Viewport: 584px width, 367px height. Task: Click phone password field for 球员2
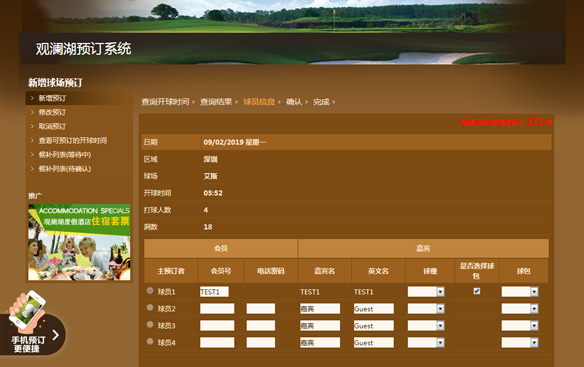[x=261, y=309]
